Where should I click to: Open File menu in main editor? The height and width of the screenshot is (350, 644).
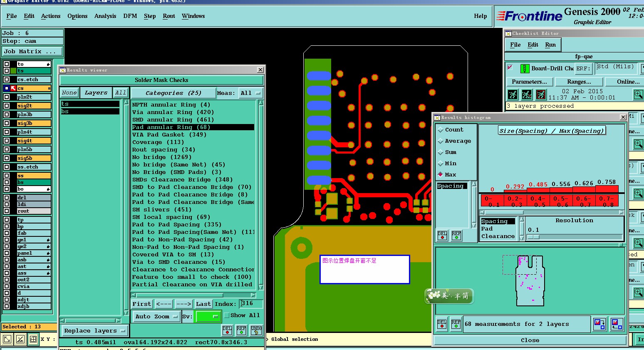tap(12, 16)
